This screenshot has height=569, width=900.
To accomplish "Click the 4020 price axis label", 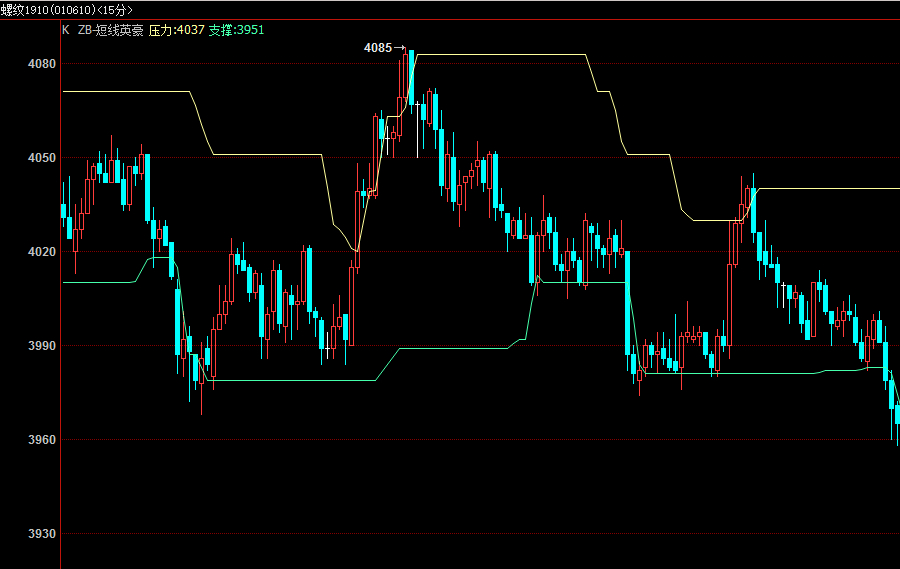I will (42, 251).
